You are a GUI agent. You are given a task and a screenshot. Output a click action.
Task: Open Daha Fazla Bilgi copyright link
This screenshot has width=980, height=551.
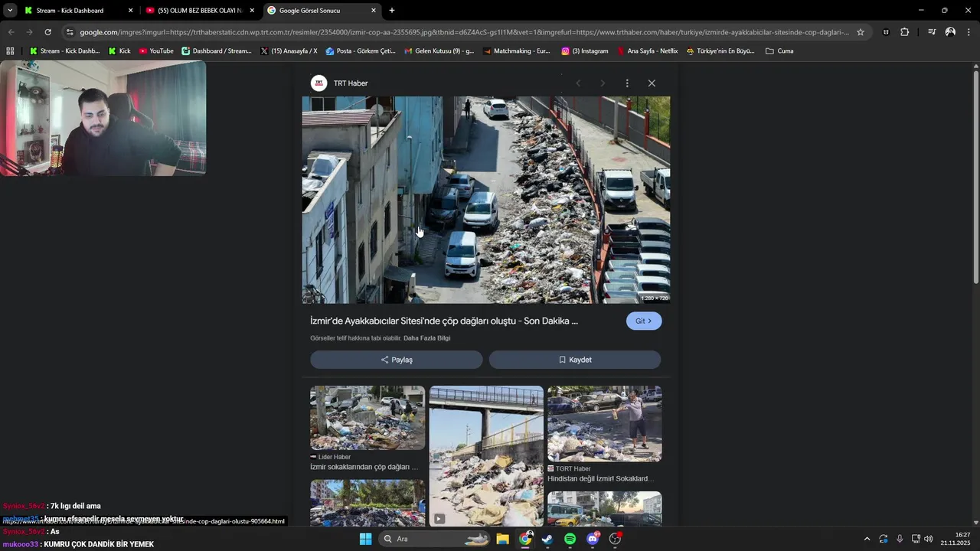click(426, 338)
